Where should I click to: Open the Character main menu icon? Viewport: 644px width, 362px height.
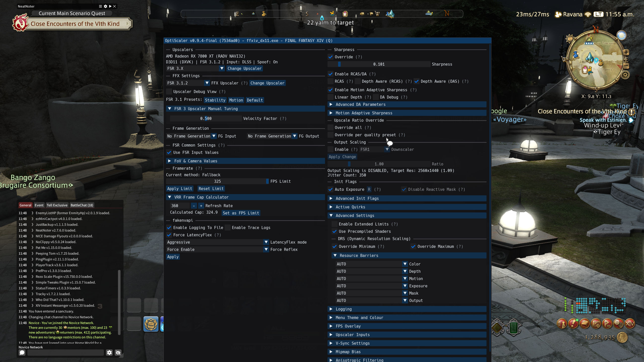[x=562, y=324]
